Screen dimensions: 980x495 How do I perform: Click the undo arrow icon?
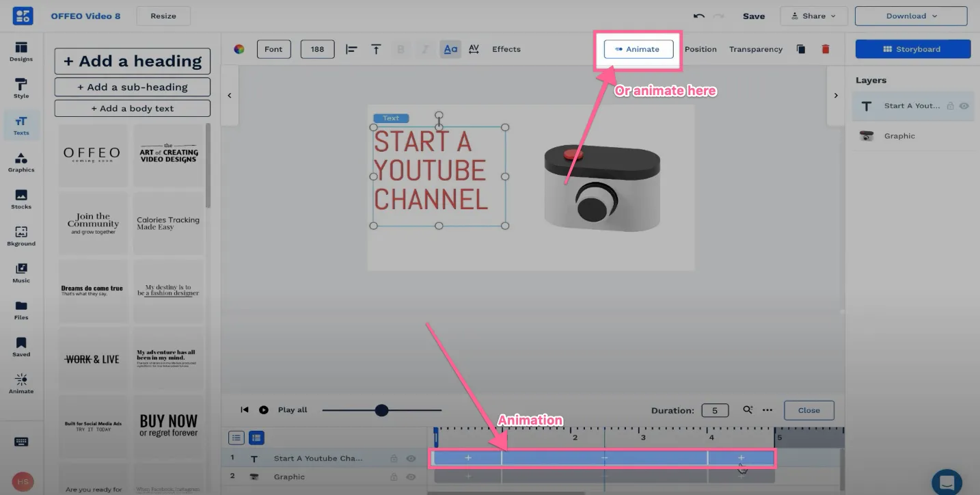pos(698,16)
